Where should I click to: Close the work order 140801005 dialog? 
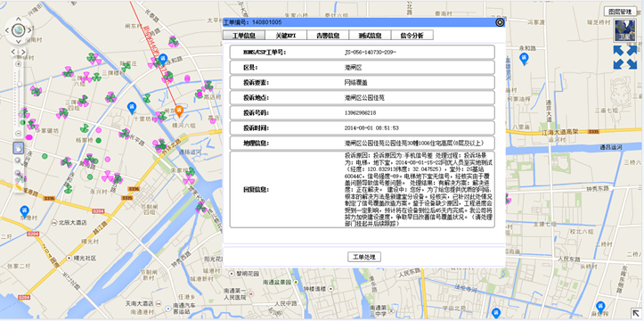click(x=500, y=22)
